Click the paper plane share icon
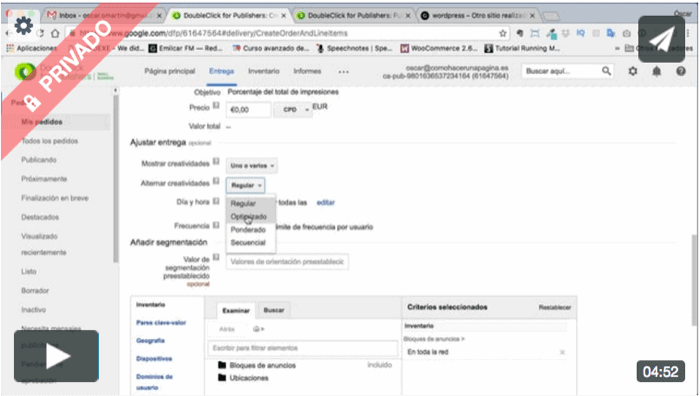 pos(662,39)
